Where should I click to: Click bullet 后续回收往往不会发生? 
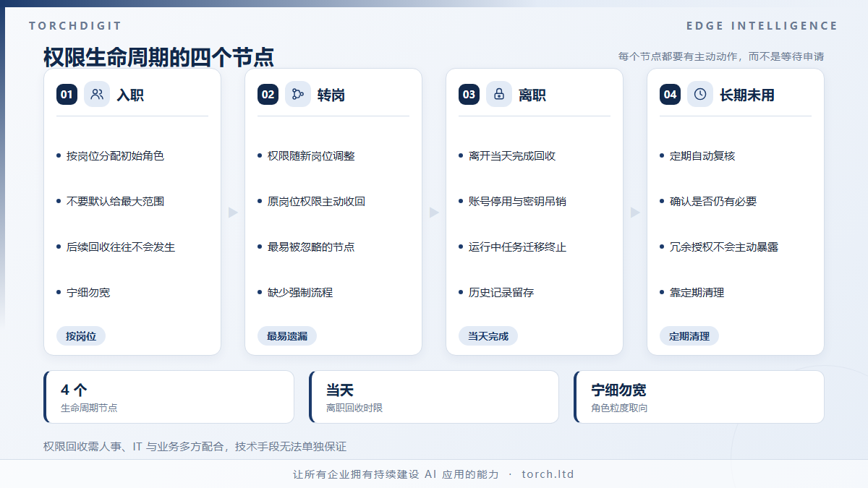point(121,247)
